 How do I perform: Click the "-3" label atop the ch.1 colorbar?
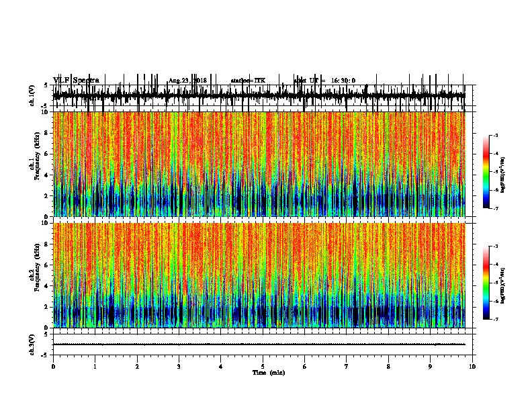(x=496, y=135)
